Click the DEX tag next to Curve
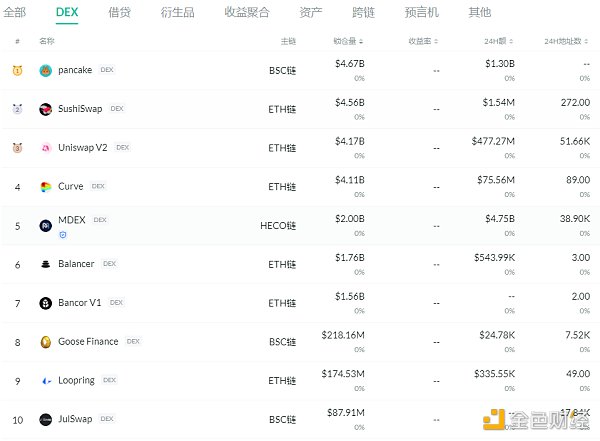Viewport: 600px width, 441px height. (99, 186)
